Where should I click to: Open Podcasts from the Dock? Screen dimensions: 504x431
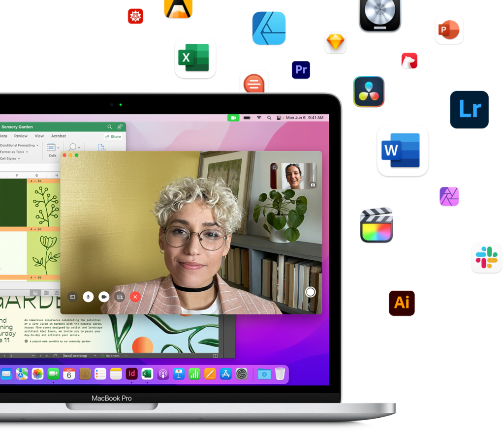pyautogui.click(x=163, y=374)
